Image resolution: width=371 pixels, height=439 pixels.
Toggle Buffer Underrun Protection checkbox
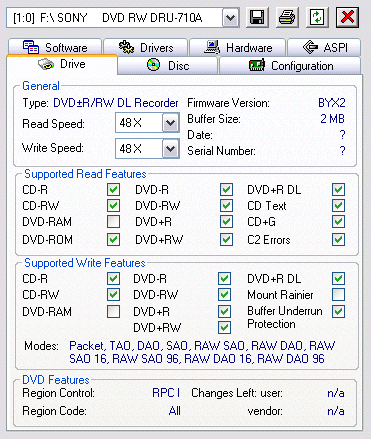click(338, 311)
